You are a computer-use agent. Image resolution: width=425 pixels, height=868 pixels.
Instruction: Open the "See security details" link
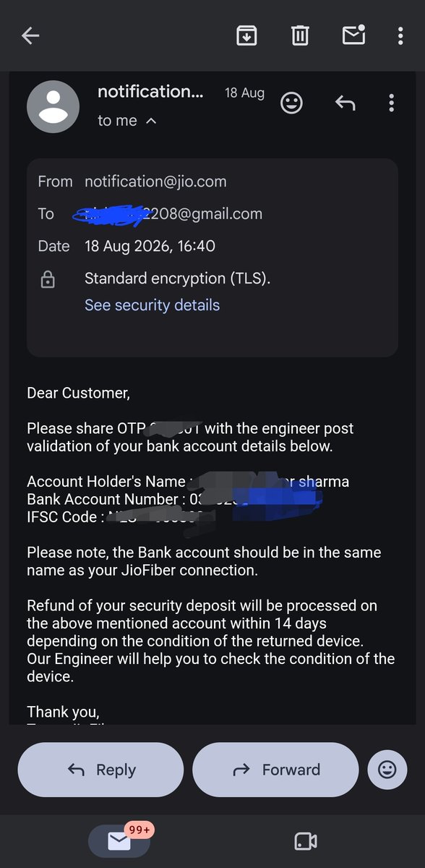tap(152, 305)
